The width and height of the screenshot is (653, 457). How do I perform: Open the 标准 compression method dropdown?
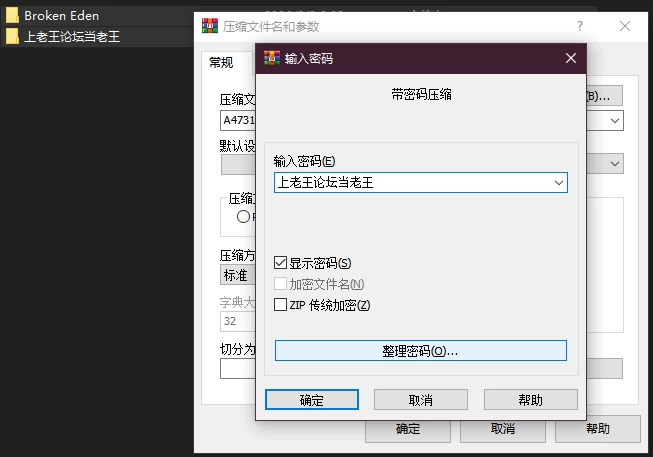pyautogui.click(x=238, y=275)
